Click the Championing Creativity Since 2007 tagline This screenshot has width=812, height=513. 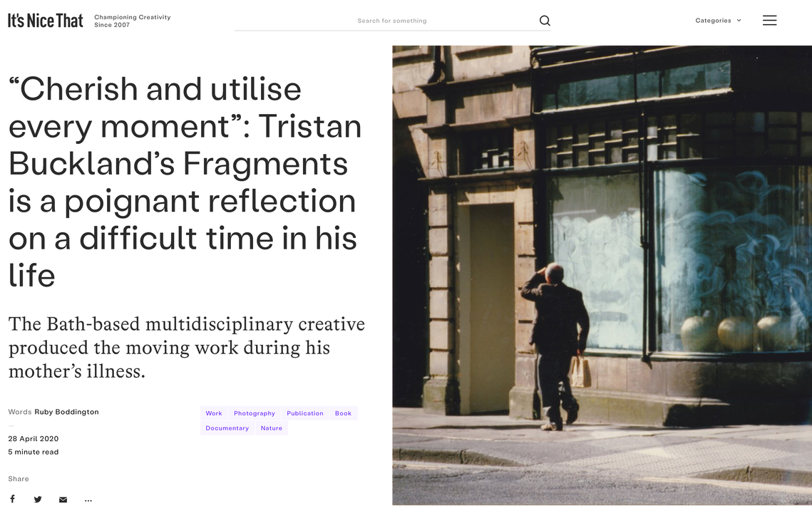tap(133, 21)
